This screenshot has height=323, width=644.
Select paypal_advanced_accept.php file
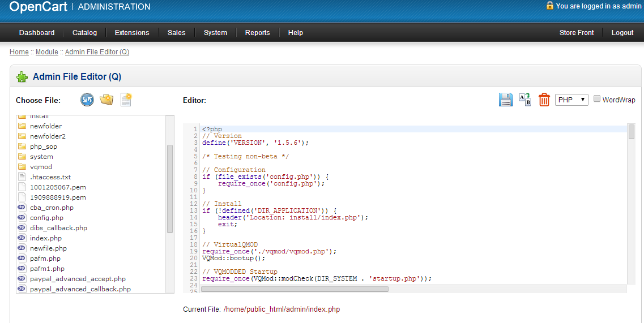[x=78, y=279]
